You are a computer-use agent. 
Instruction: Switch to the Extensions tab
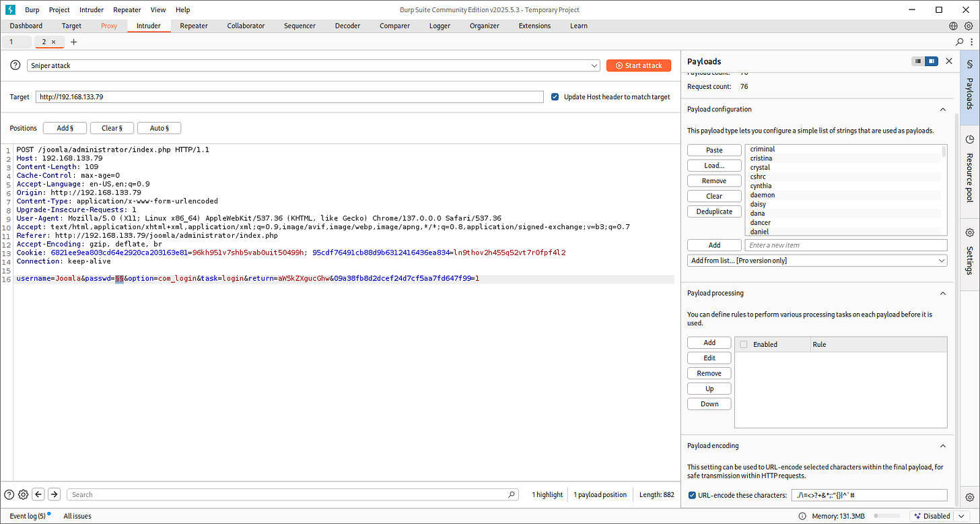tap(534, 26)
